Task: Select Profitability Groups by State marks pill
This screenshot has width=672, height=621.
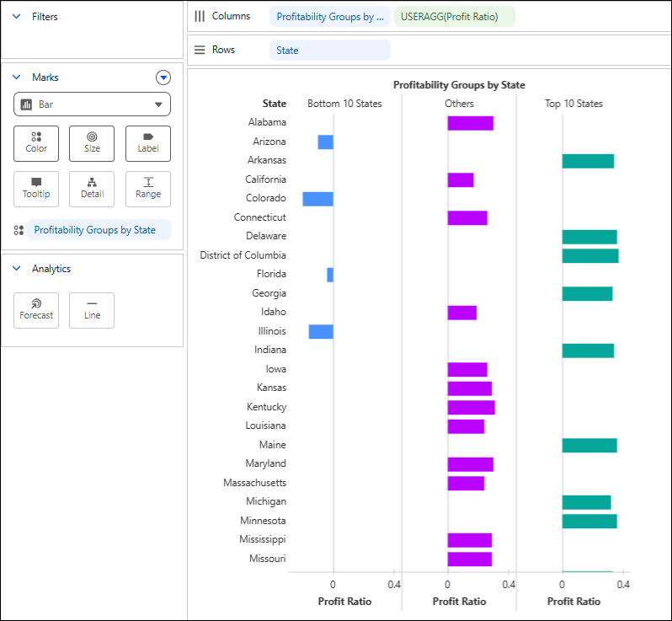Action: click(x=99, y=230)
